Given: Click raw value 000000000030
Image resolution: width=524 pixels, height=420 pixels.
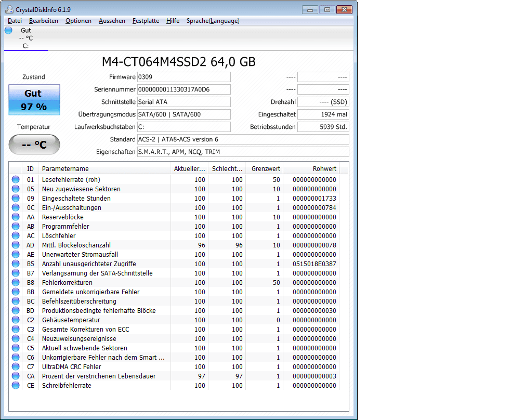Looking at the screenshot, I should [315, 310].
